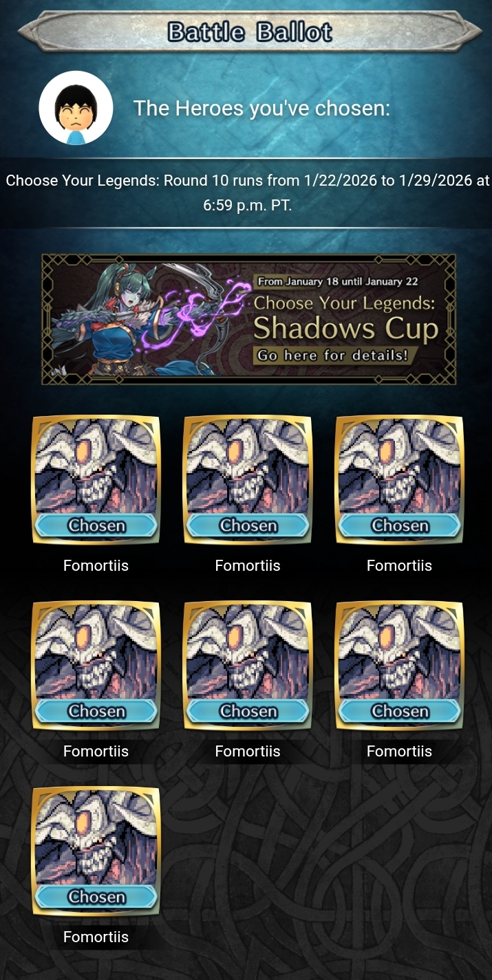492x980 pixels.
Task: Click the Chosen badge on the middle second-row hero
Action: point(248,712)
